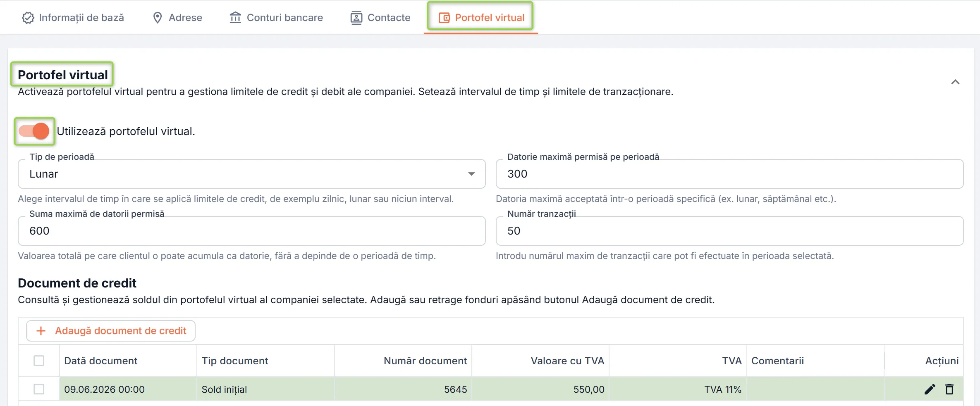This screenshot has width=980, height=406.
Task: Focus the Datorie maximă permisă pe perioadă field
Action: [729, 174]
